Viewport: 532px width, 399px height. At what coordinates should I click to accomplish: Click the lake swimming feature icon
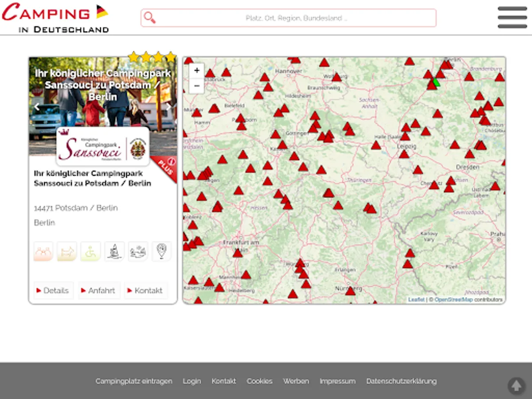pos(138,251)
